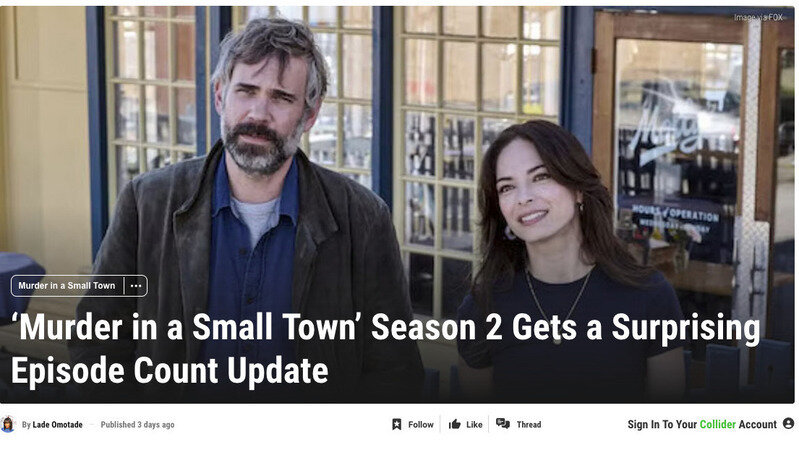
Task: Click the Image via FOX credit
Action: (758, 17)
